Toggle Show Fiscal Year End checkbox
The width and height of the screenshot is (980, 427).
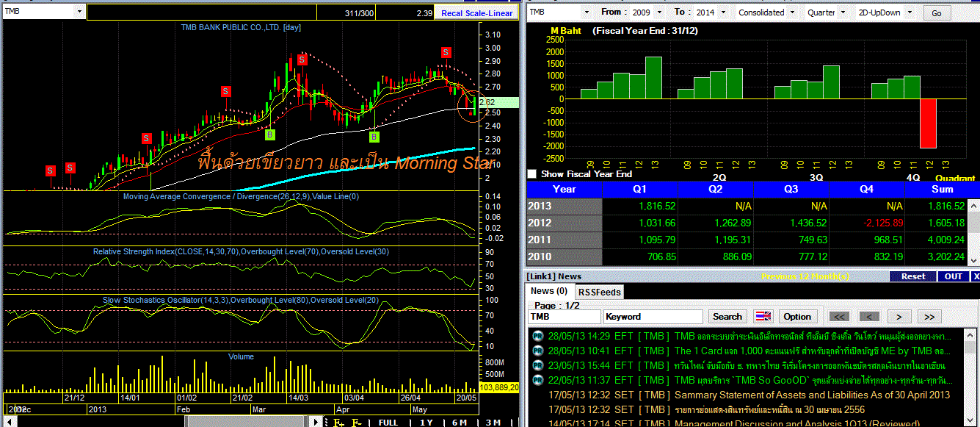pos(532,174)
